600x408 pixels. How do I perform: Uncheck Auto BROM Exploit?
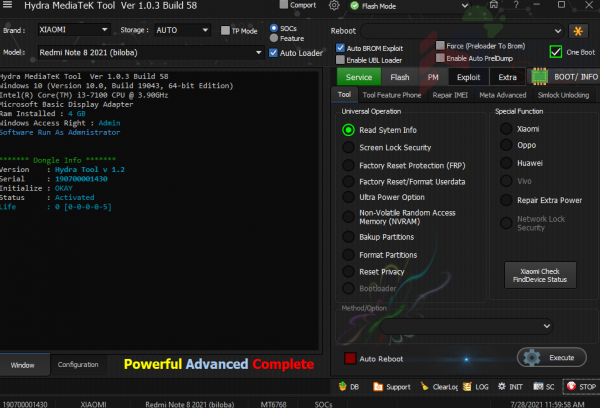tap(340, 48)
